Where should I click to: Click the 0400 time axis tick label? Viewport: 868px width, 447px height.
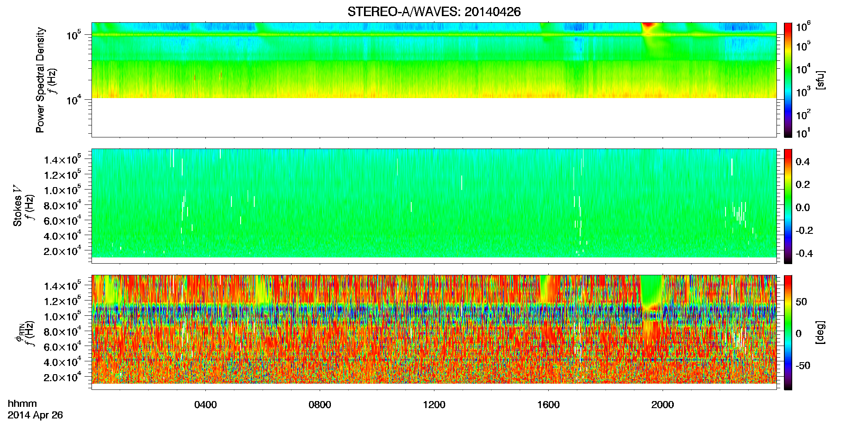[206, 405]
